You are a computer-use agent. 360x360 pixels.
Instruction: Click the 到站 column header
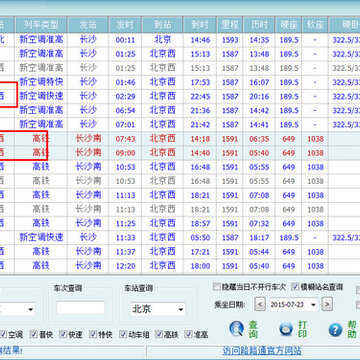162,24
